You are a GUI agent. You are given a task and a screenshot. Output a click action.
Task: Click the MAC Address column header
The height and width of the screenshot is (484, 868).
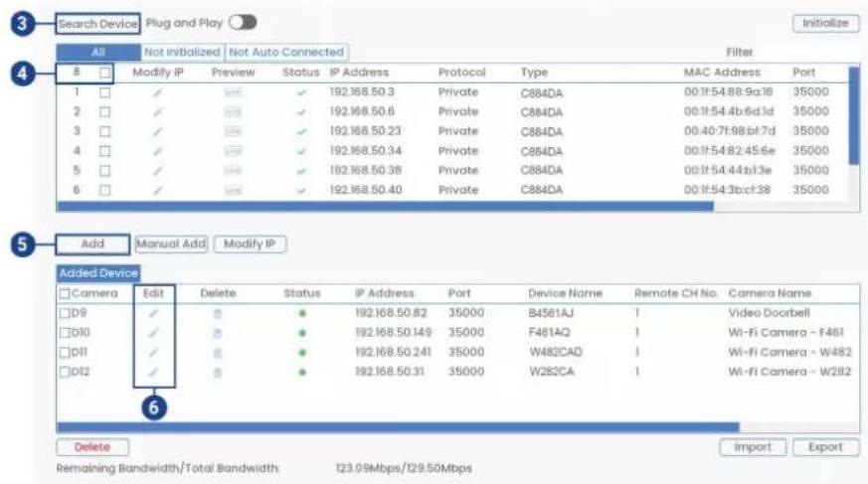click(722, 73)
